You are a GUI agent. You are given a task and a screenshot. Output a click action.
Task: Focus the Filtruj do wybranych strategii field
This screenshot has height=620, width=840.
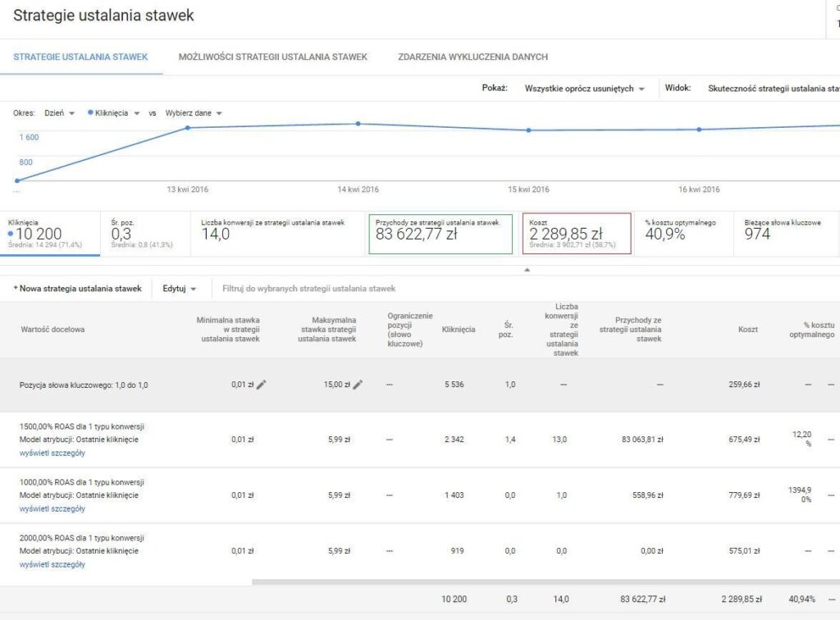pos(308,289)
